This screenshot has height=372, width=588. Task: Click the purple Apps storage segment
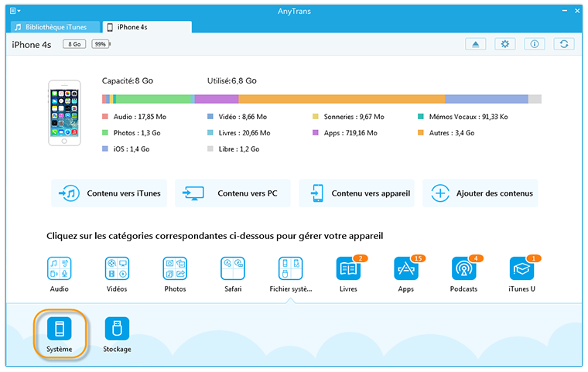217,99
